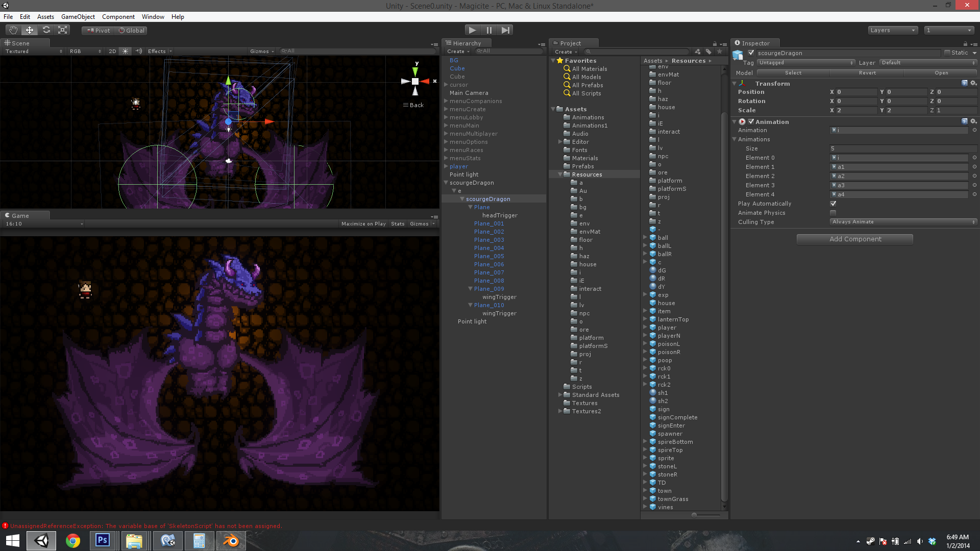The image size is (980, 551).
Task: Open the Layers dropdown
Action: [892, 30]
